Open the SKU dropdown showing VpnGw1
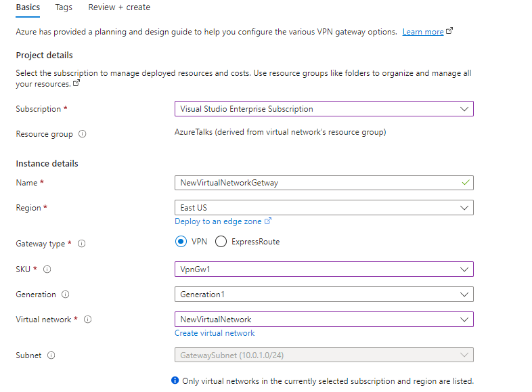 (x=324, y=269)
